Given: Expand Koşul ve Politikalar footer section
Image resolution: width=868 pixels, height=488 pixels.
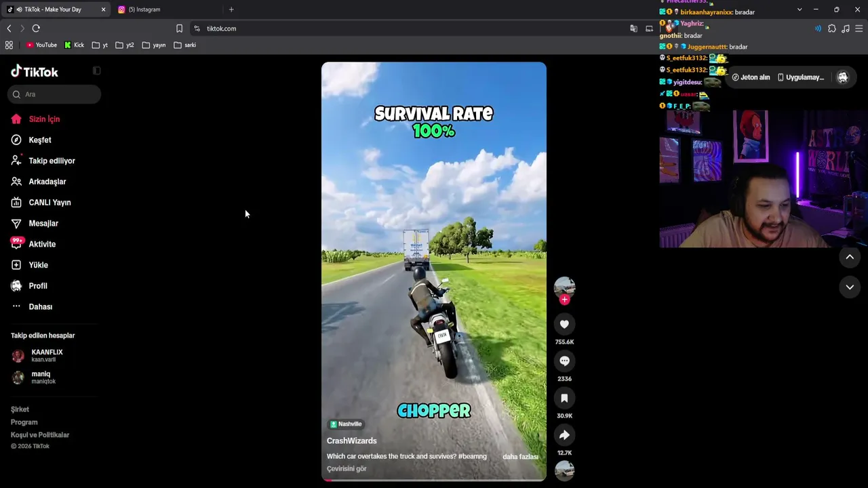Looking at the screenshot, I should point(40,435).
